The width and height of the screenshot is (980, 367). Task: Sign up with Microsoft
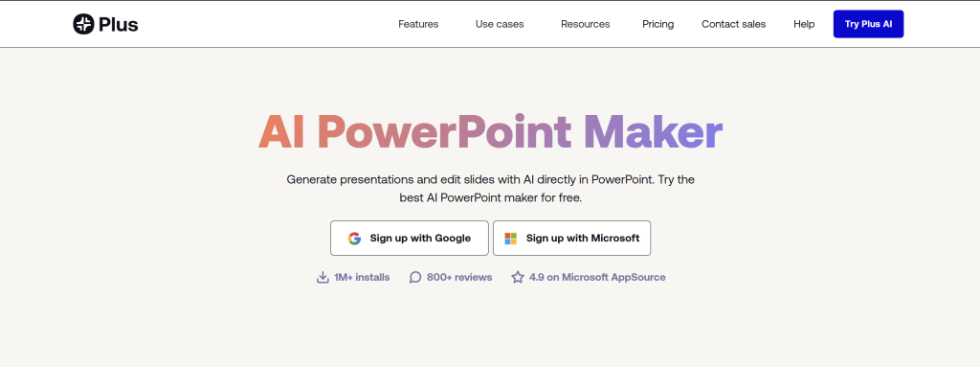pyautogui.click(x=572, y=238)
